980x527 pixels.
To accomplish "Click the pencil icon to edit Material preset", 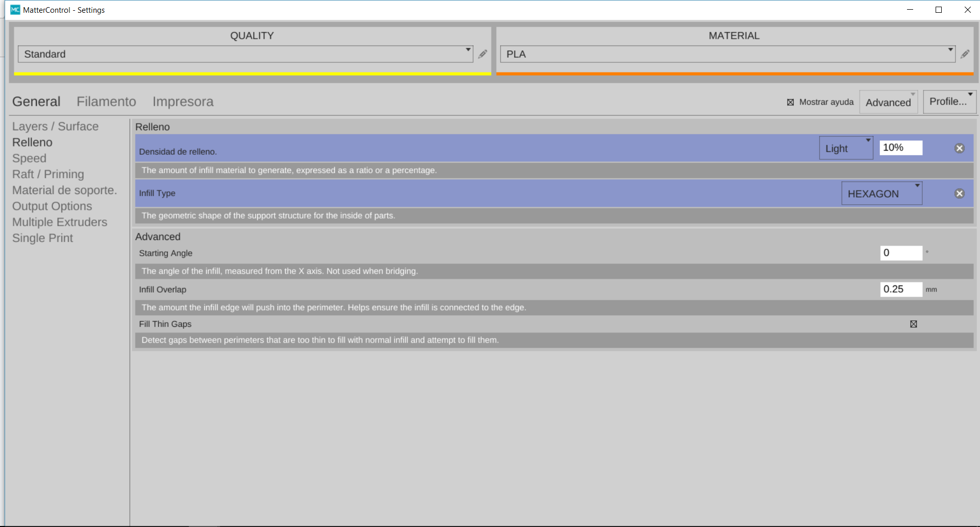I will pos(965,54).
